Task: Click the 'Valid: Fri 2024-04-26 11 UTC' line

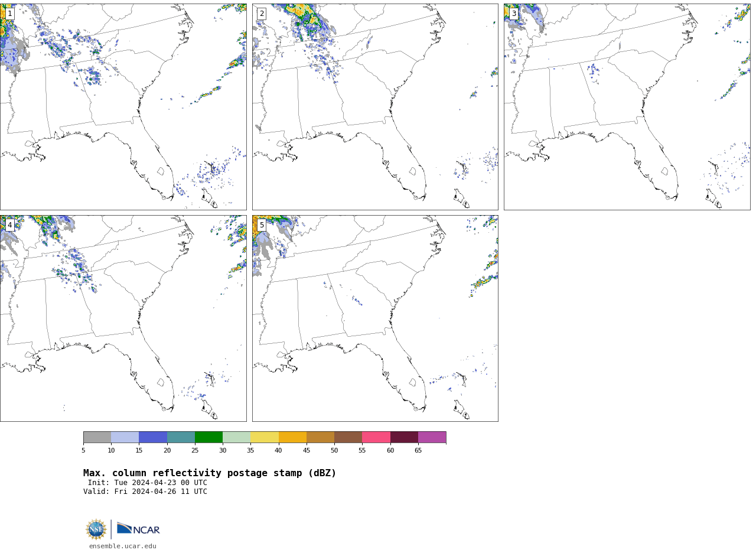Action: click(145, 492)
